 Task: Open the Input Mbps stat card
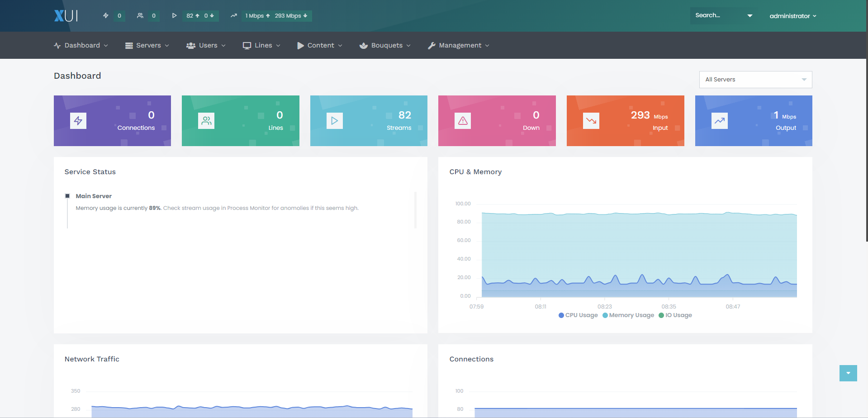click(626, 121)
